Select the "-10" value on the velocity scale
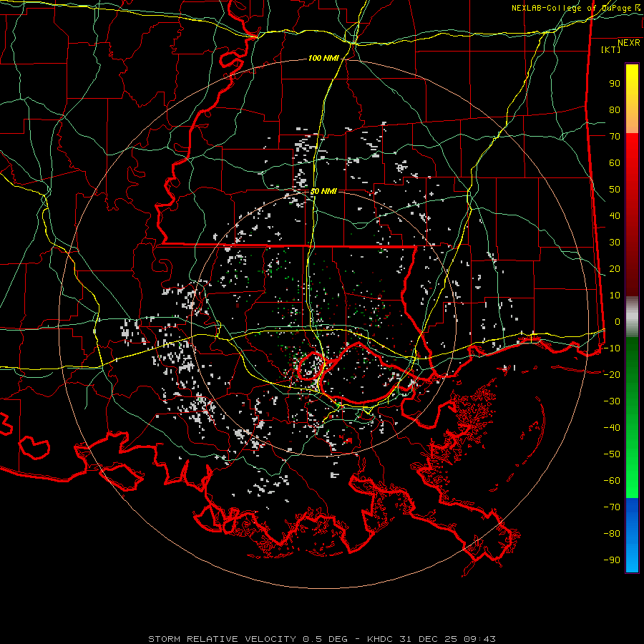Viewport: 644px width, 644px height. coord(612,348)
